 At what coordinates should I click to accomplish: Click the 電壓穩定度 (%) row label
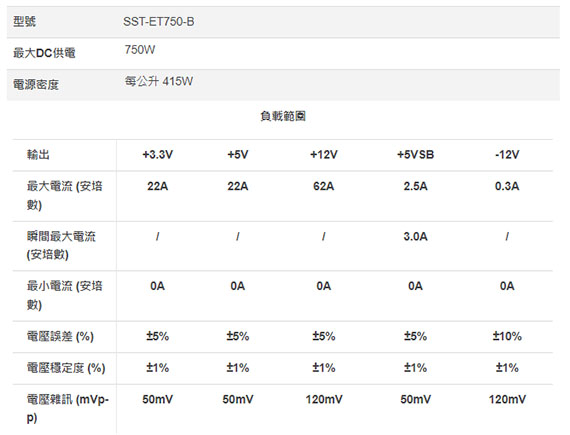pyautogui.click(x=66, y=368)
